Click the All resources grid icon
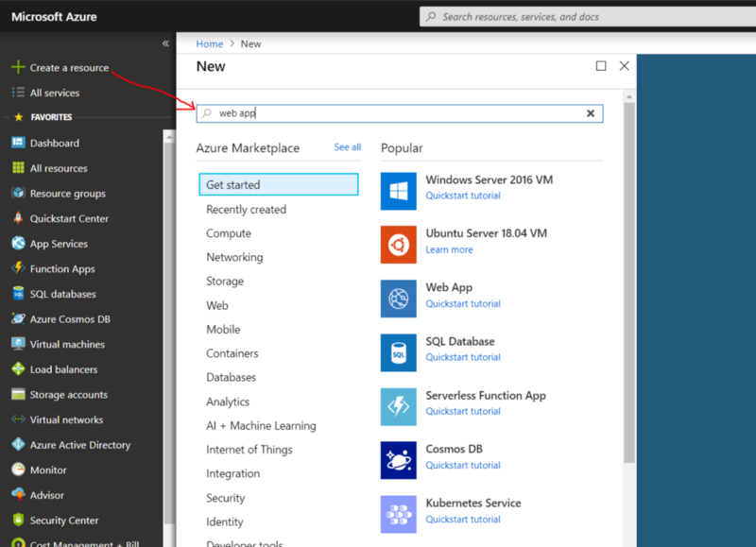This screenshot has width=756, height=547. [x=18, y=167]
